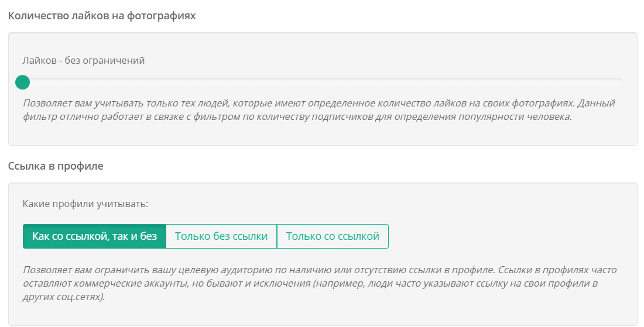Click the "Ссылка в профиле" section heading
644x327 pixels.
point(56,166)
